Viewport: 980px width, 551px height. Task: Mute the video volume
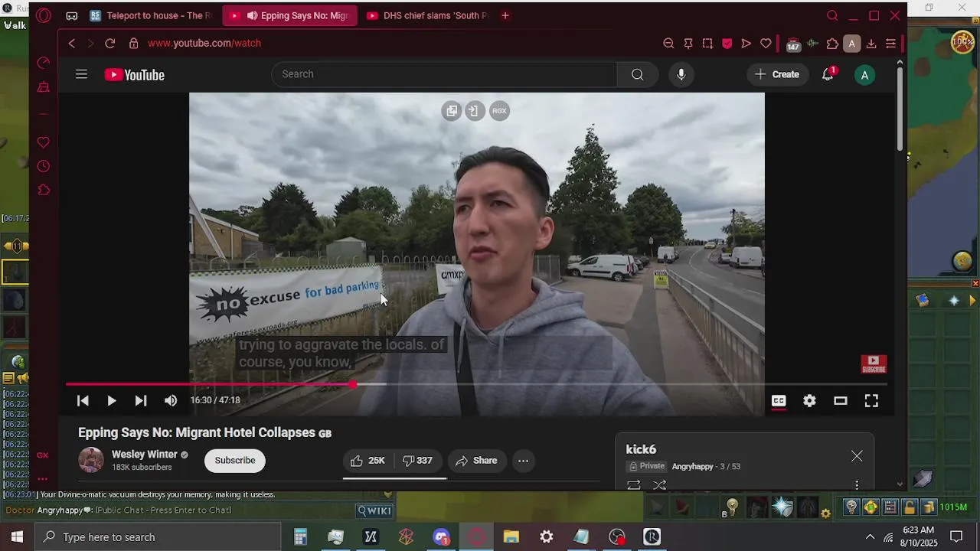[x=171, y=401]
